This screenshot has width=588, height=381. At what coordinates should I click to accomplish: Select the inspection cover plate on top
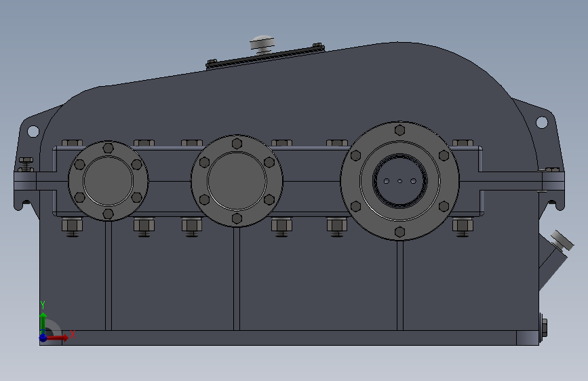(264, 57)
